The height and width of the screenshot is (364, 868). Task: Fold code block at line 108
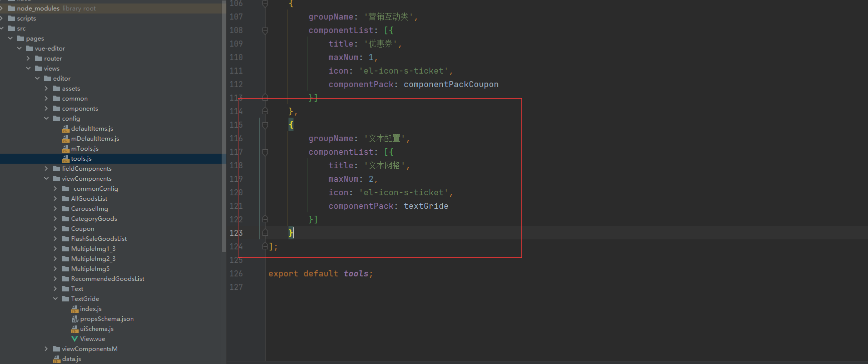[x=265, y=31]
